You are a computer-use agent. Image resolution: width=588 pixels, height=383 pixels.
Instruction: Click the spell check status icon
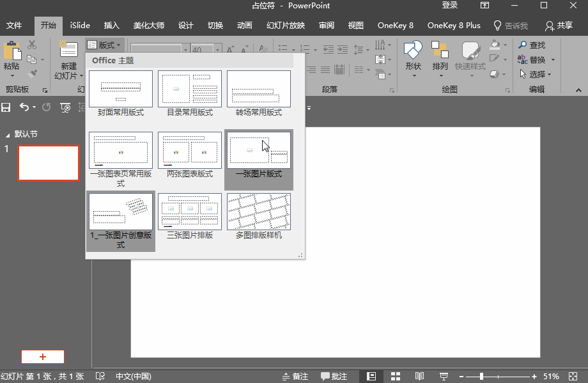tap(100, 376)
